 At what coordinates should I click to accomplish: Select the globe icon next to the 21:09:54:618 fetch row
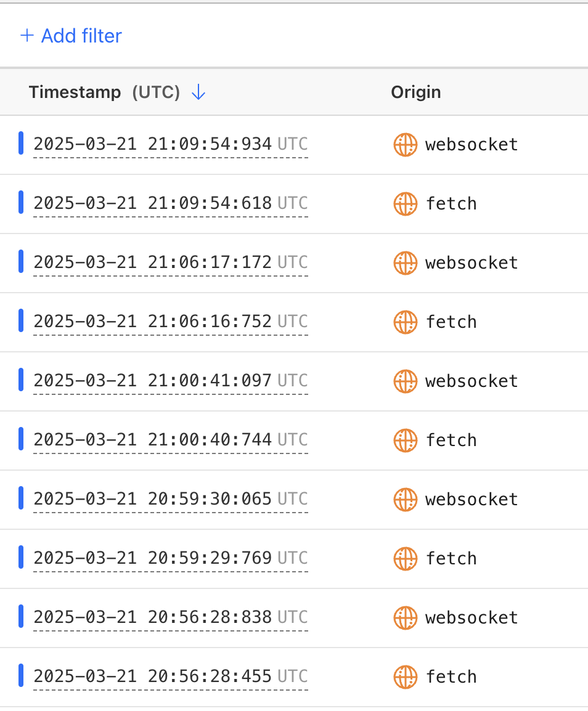click(405, 204)
